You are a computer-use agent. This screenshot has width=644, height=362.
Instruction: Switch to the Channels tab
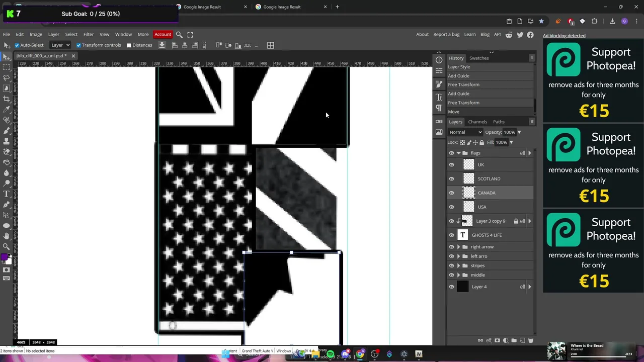coord(477,122)
